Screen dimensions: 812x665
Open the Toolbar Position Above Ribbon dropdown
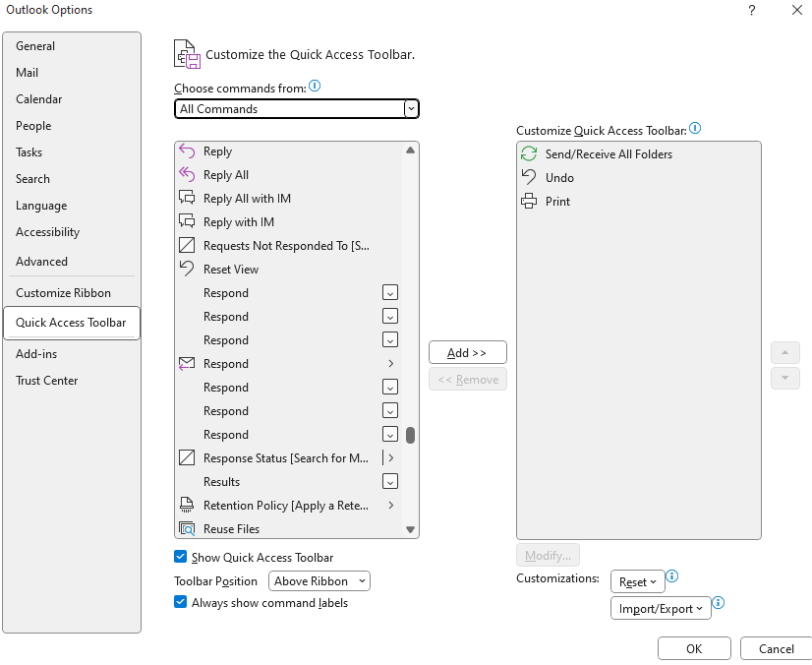pos(319,581)
